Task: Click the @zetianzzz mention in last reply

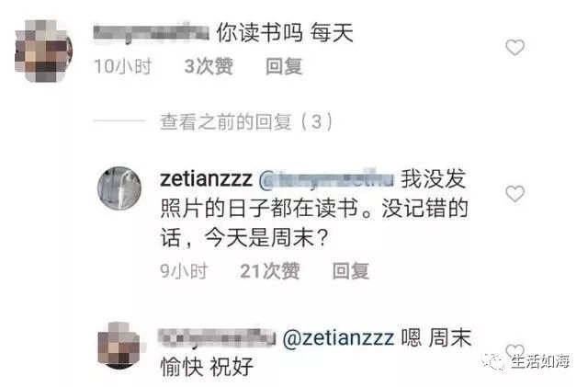Action: 338,338
